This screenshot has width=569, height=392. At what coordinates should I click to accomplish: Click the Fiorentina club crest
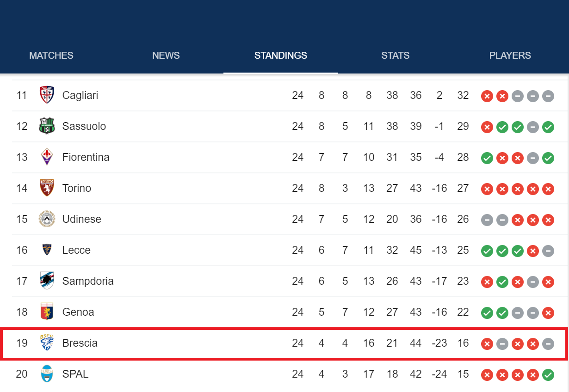(x=47, y=157)
